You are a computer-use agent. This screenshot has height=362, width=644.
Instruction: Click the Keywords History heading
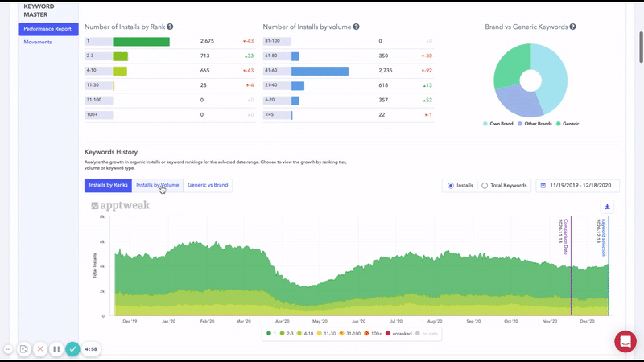point(111,152)
